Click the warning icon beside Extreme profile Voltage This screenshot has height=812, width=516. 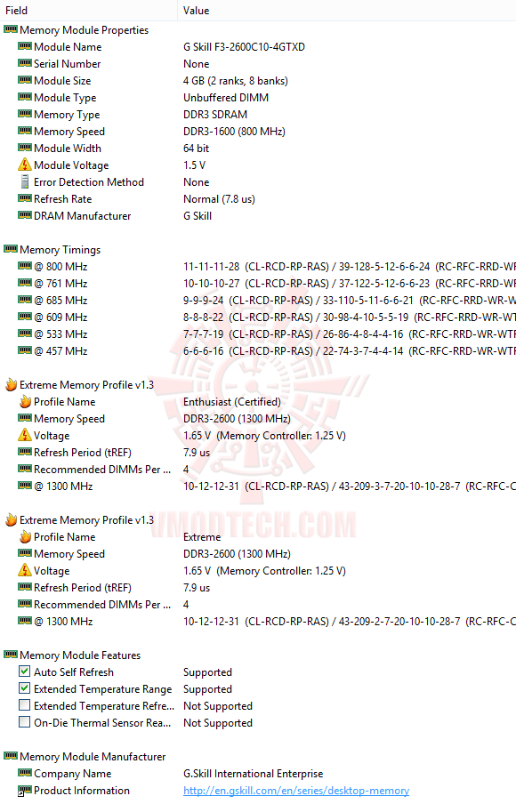tap(25, 570)
